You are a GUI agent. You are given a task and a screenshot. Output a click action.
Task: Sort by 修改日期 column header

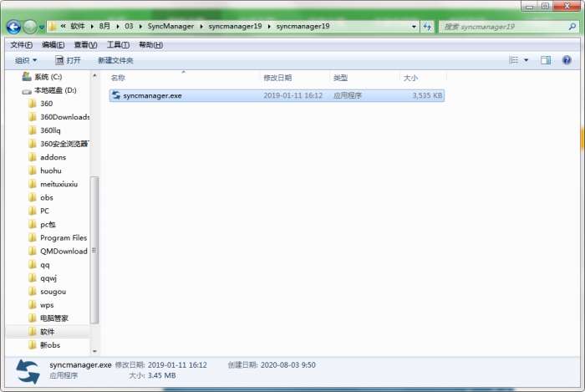click(277, 78)
